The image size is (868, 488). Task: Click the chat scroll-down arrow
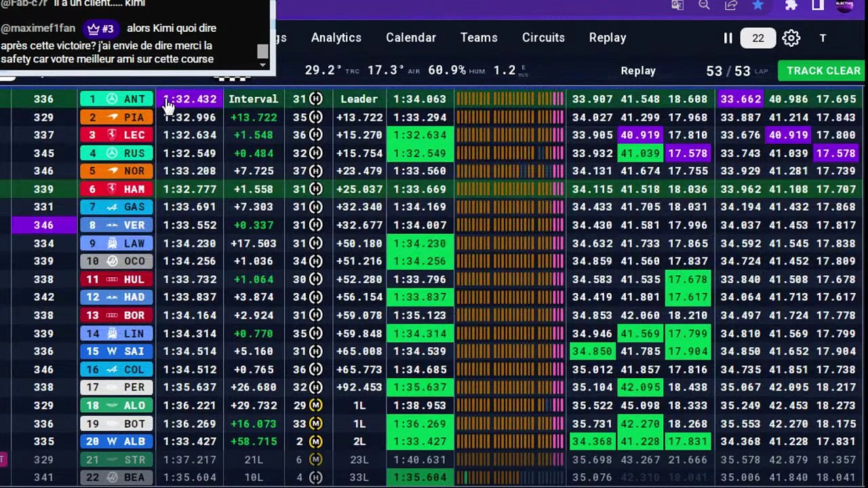click(x=262, y=64)
